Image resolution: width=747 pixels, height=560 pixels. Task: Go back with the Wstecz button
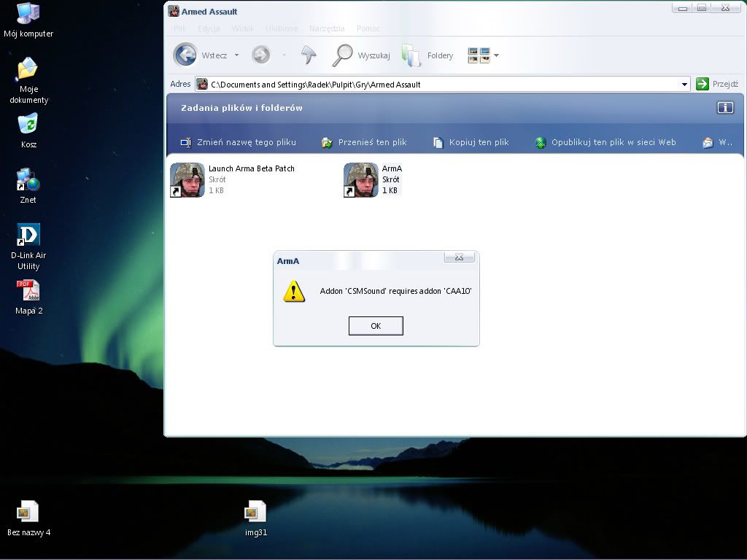pos(200,55)
